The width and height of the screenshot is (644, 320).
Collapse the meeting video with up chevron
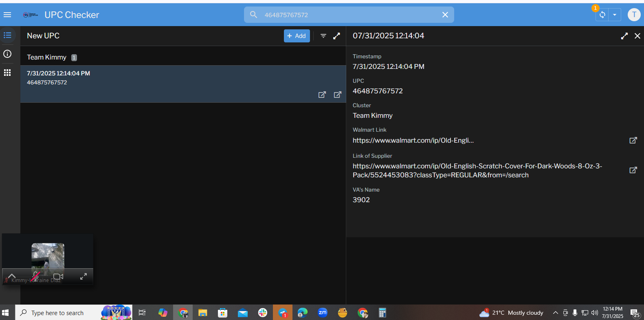click(12, 276)
